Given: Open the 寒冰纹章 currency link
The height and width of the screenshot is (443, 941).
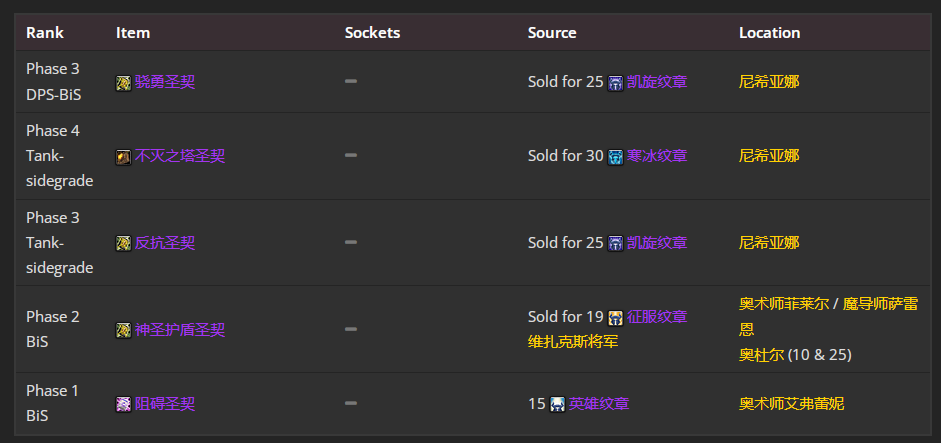Looking at the screenshot, I should click(657, 156).
